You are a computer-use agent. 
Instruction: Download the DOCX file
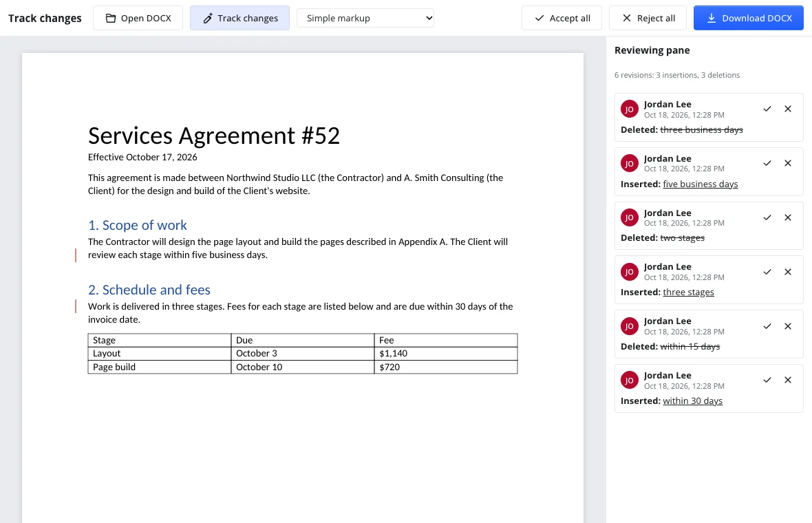(748, 18)
